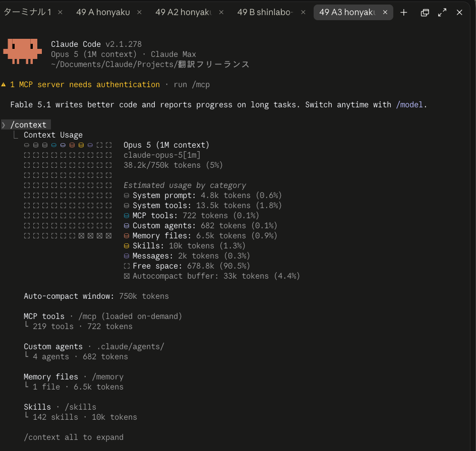The height and width of the screenshot is (451, 476).
Task: Click "Autocompact buffer: 33k tokens" row
Action: tap(212, 276)
